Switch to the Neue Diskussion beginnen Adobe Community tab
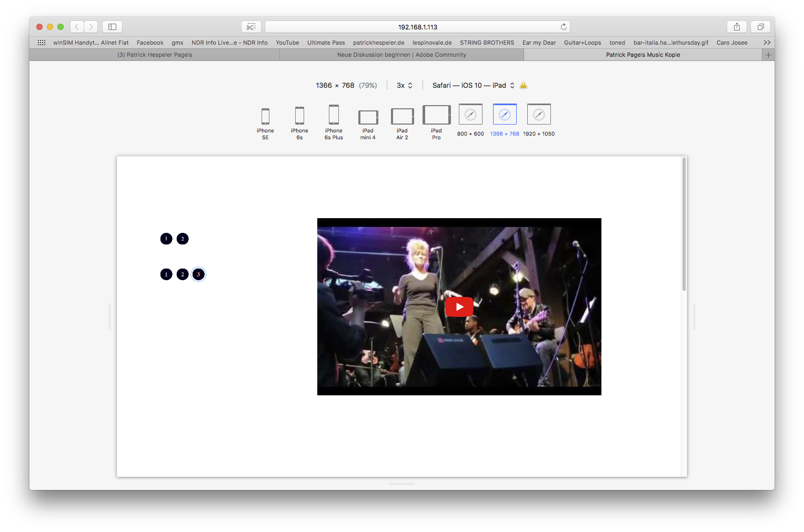The width and height of the screenshot is (804, 532). [x=401, y=55]
